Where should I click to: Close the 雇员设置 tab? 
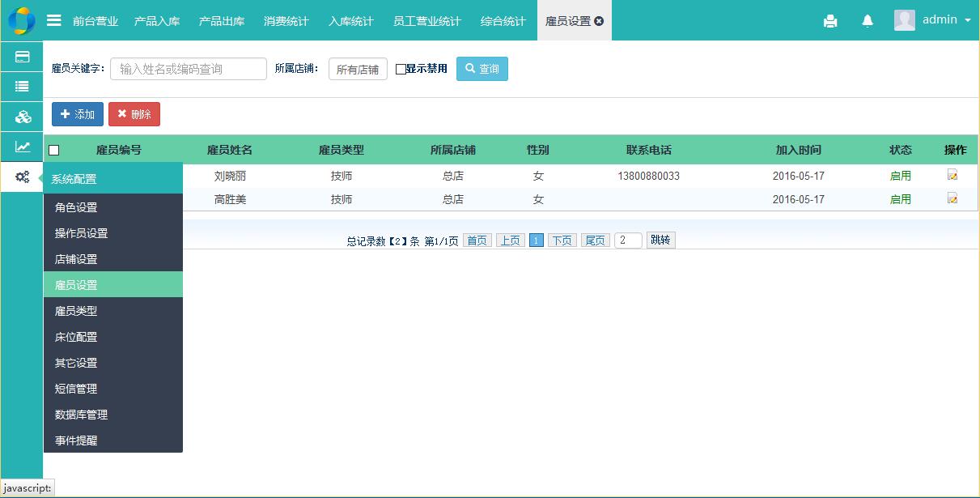click(599, 21)
